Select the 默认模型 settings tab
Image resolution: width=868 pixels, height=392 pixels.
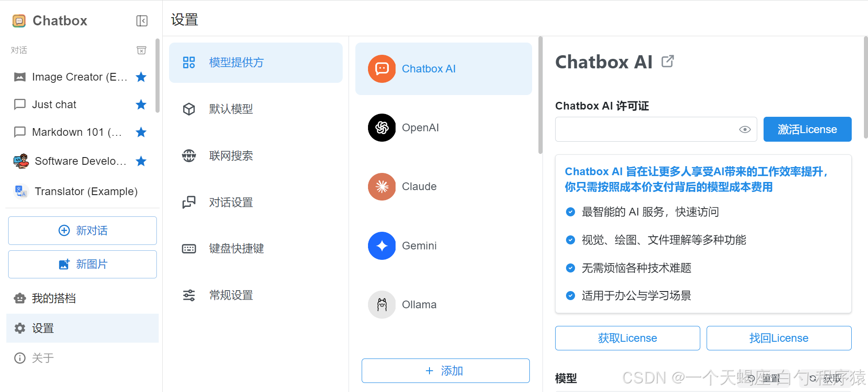coord(256,109)
